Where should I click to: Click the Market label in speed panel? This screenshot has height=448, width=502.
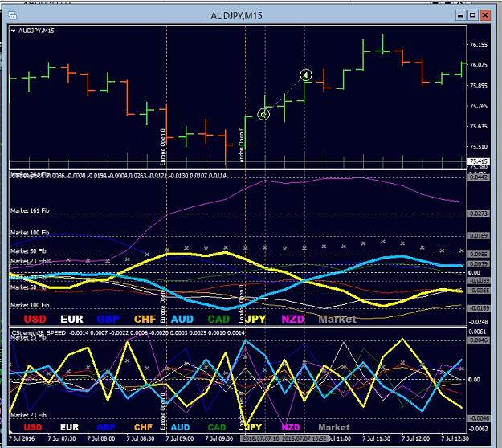click(x=334, y=427)
